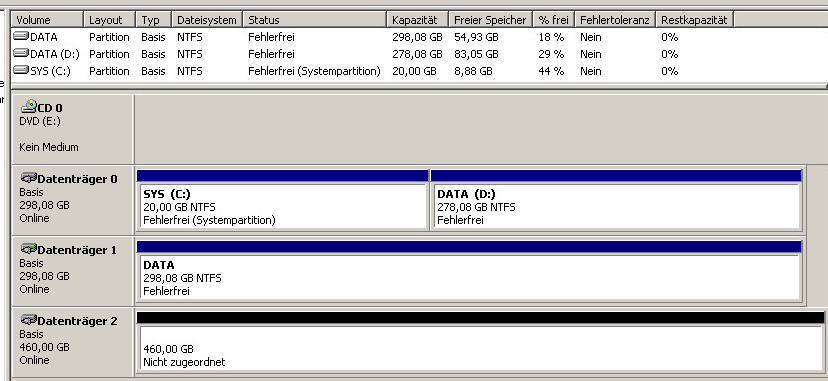Click the 20,00 GB capacity cell in volume list
Image resolution: width=828 pixels, height=381 pixels.
(415, 71)
